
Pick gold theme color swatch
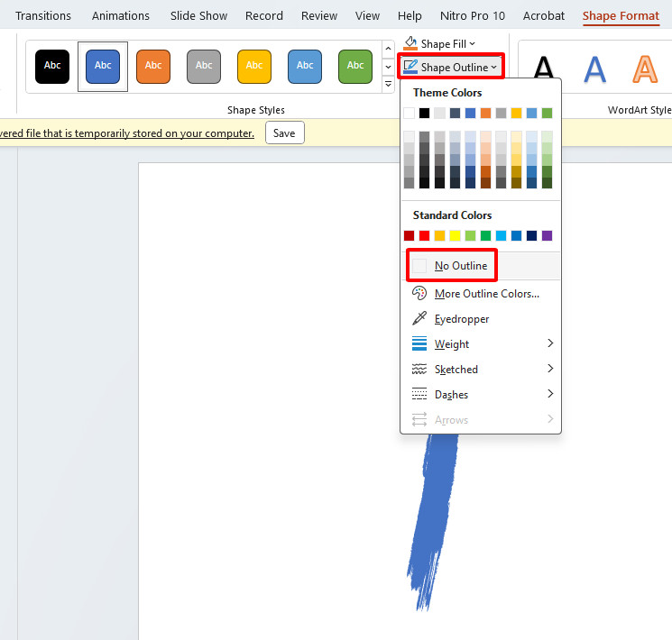tap(517, 113)
